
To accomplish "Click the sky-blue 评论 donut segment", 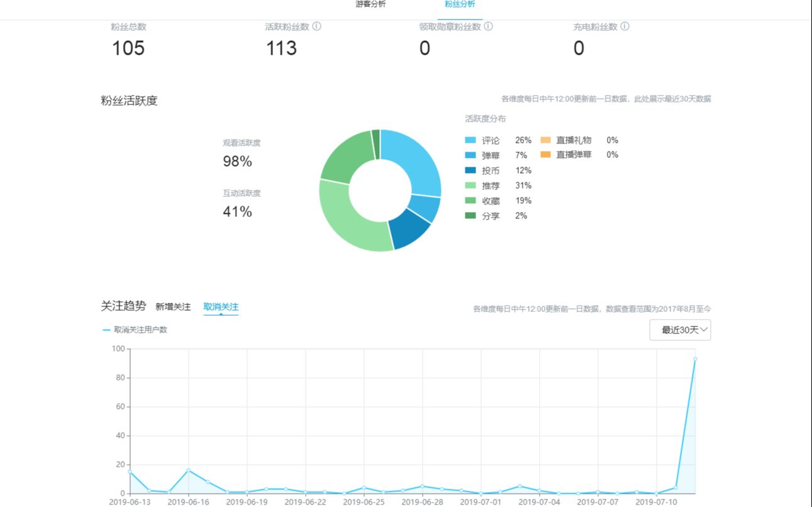I will [x=416, y=160].
